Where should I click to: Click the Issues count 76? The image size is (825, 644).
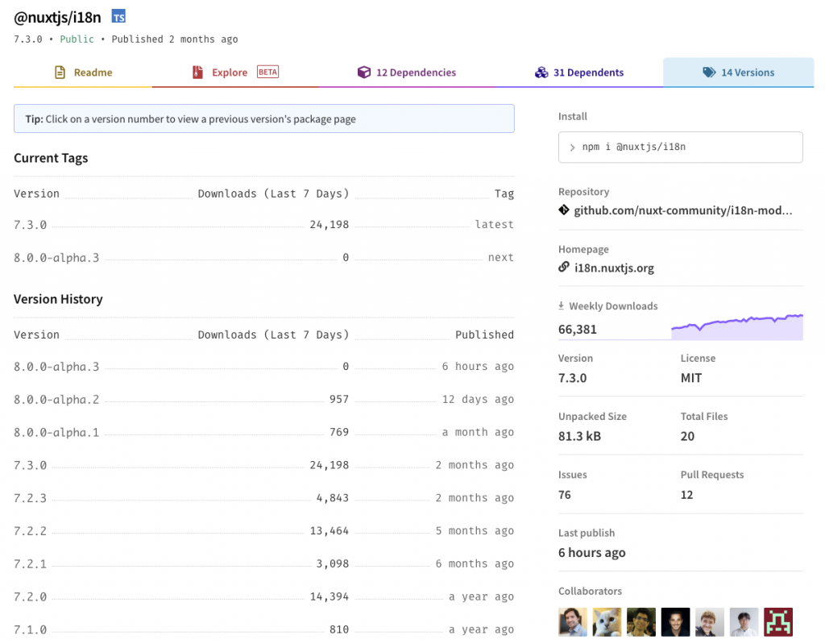565,494
